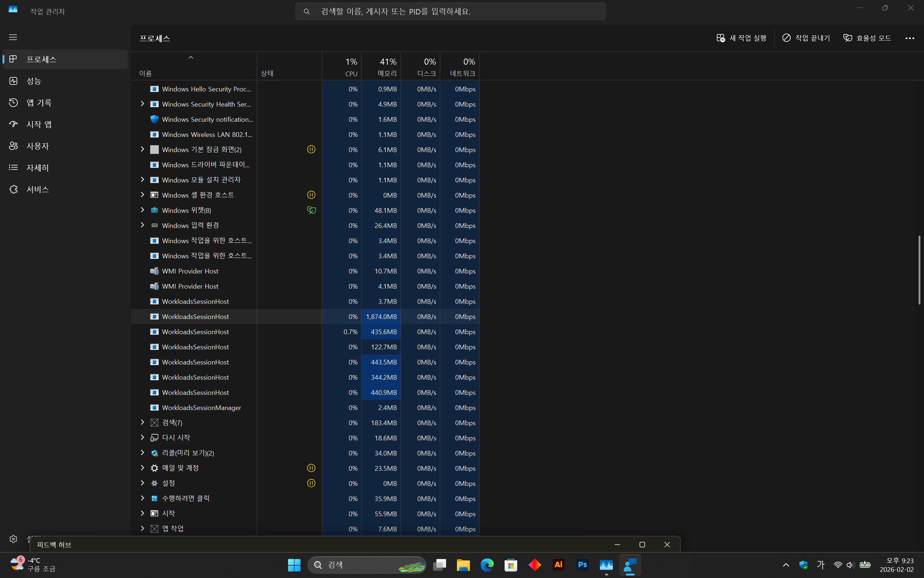Expand Windows 위젯(8) process group
The image size is (924, 578).
point(143,210)
